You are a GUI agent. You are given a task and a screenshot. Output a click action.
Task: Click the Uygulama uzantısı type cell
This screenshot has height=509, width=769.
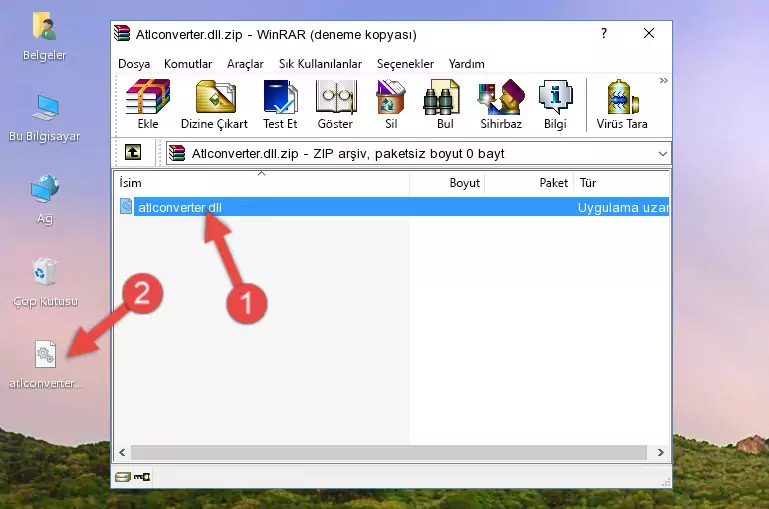point(623,207)
